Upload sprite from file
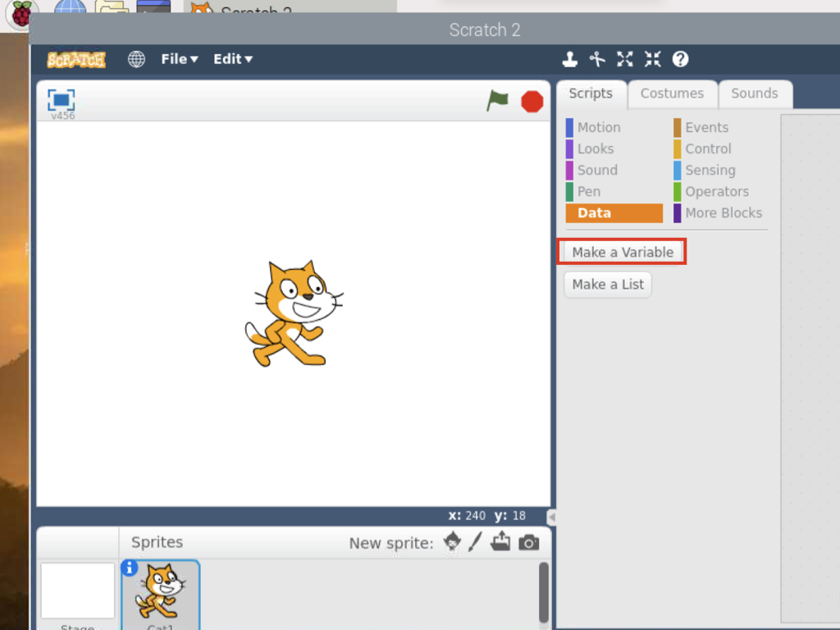 [500, 541]
